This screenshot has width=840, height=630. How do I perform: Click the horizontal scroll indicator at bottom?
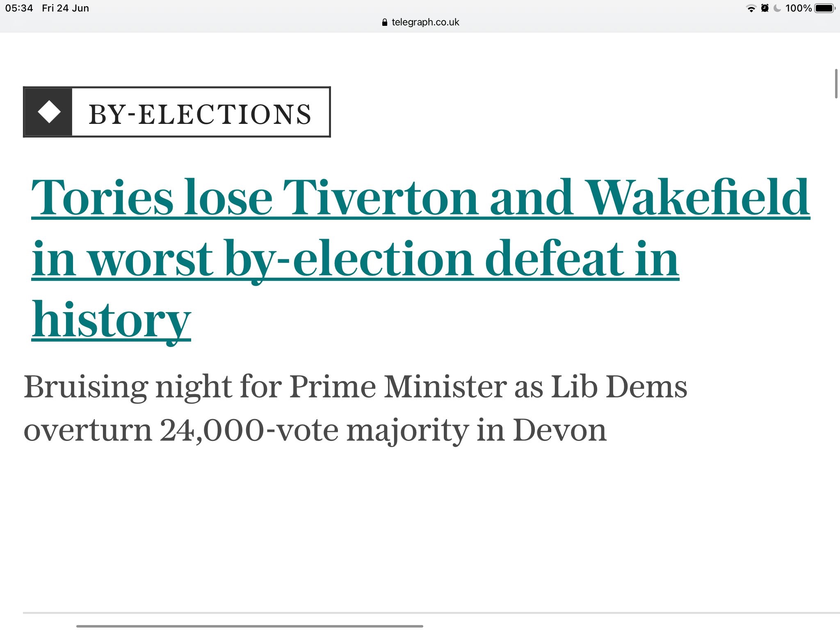(x=249, y=626)
